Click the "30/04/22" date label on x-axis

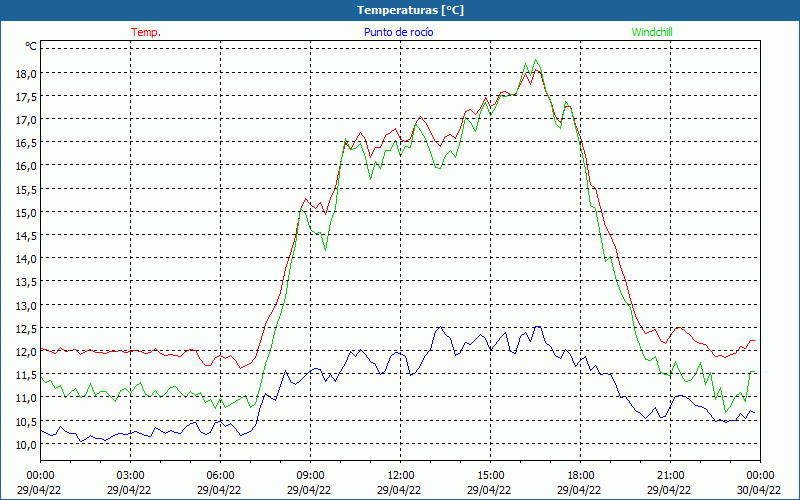759,490
